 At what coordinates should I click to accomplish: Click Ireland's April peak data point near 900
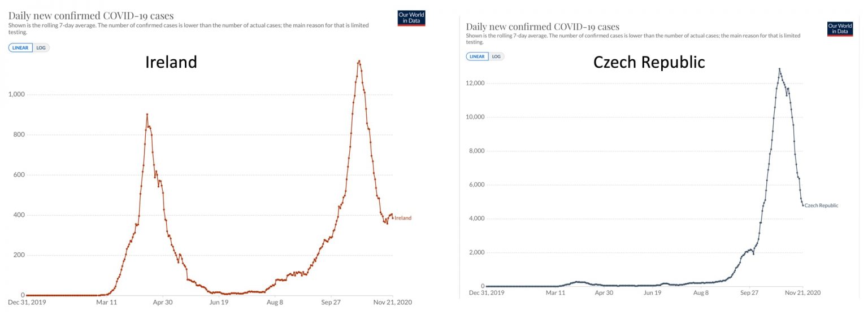coord(147,115)
